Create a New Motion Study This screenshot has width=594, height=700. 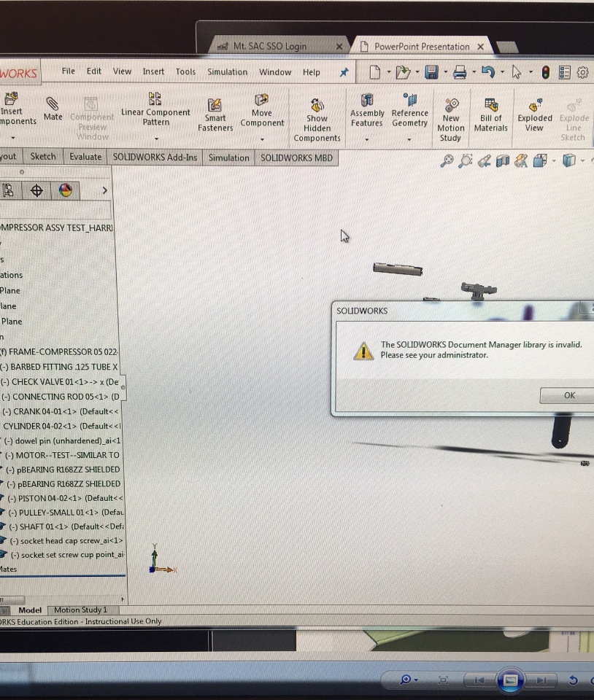coord(451,120)
